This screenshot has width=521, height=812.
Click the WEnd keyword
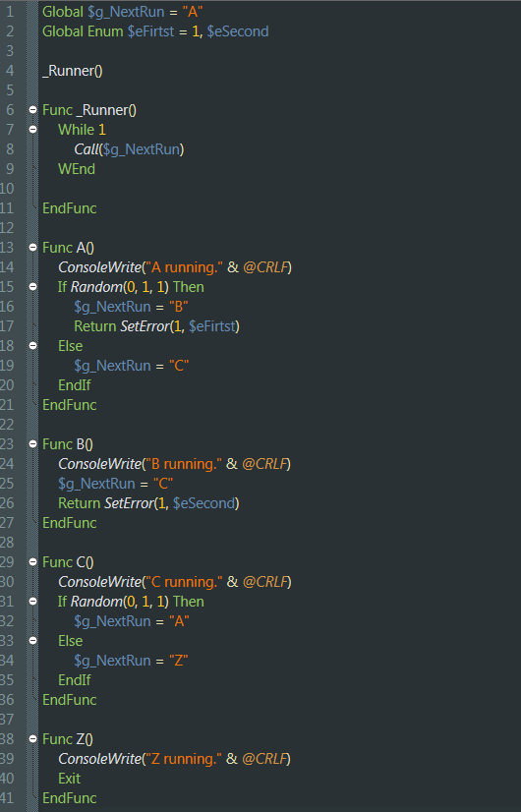(76, 169)
